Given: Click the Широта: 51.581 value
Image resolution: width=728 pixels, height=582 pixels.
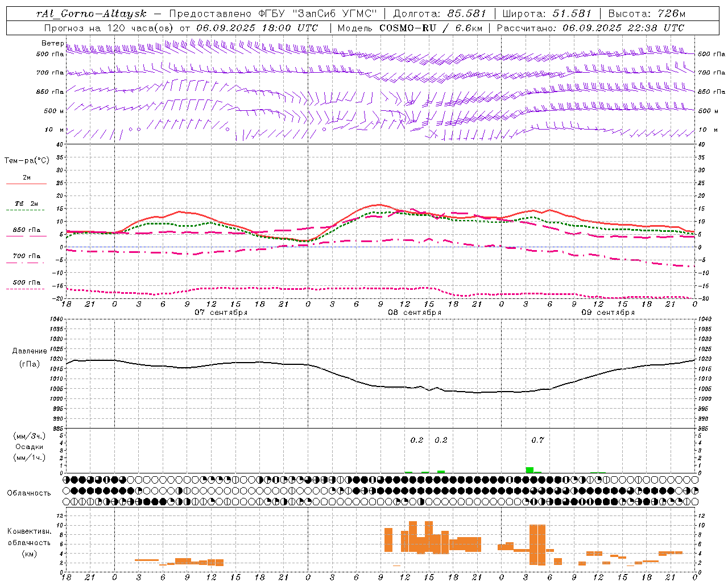Looking at the screenshot, I should [547, 14].
